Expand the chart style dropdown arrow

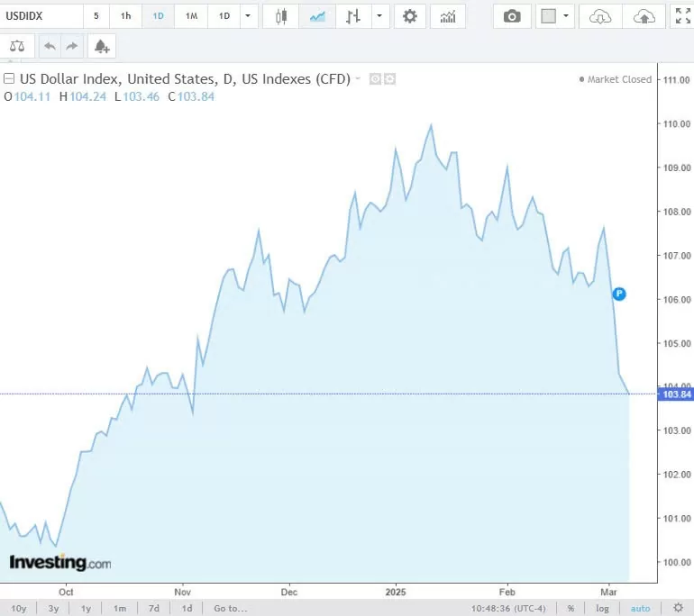379,16
